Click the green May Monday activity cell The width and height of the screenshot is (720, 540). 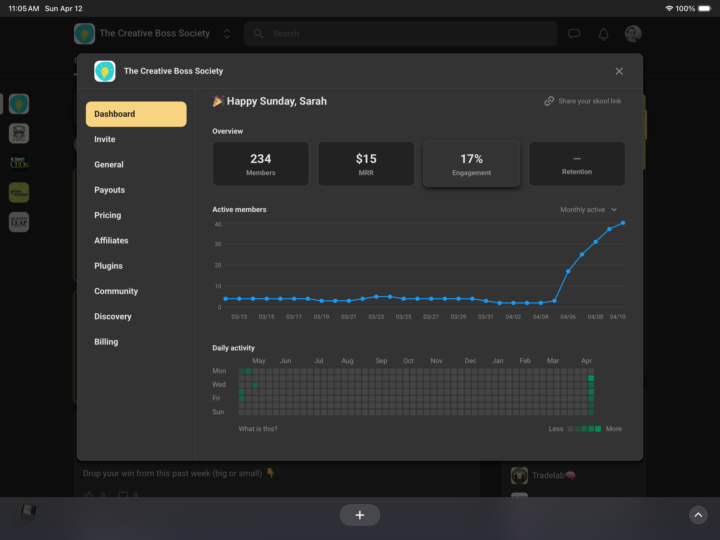[x=248, y=371]
